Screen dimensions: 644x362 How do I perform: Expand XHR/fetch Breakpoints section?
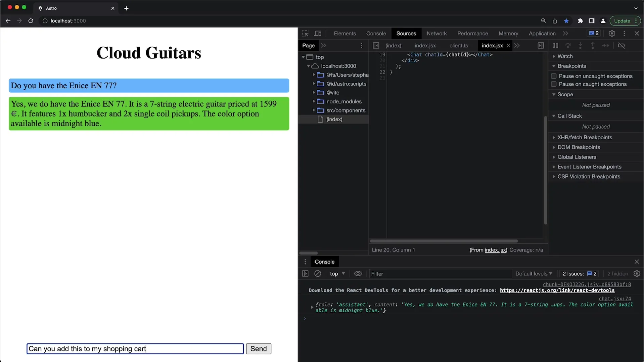pyautogui.click(x=554, y=138)
